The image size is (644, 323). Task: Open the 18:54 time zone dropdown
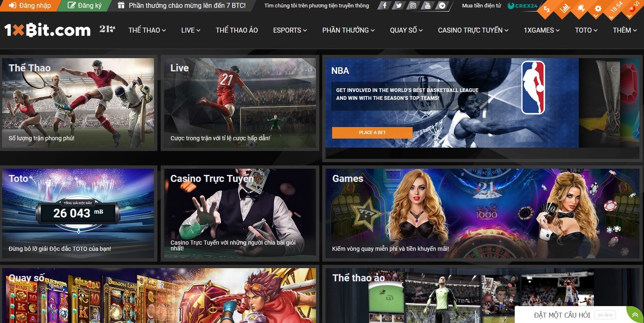(615, 9)
